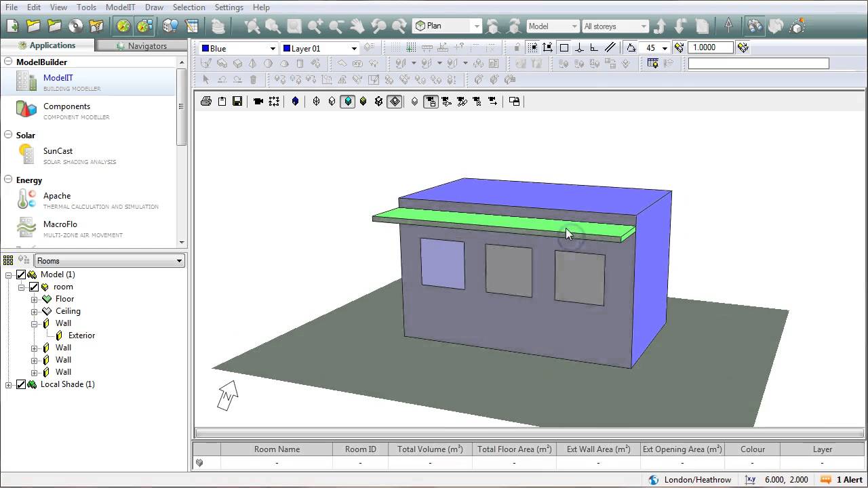The width and height of the screenshot is (868, 488).
Task: Open the Model dropdown in top toolbar
Action: pos(574,26)
